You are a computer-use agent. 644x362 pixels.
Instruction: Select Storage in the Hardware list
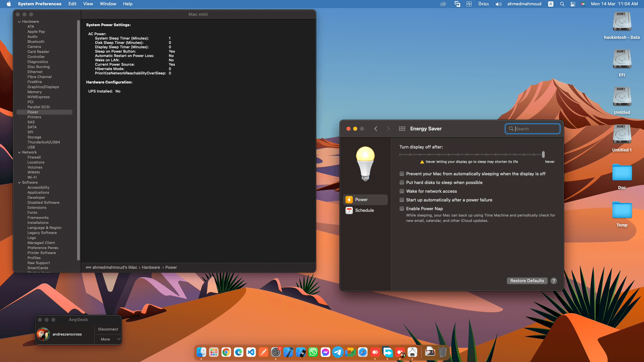point(34,137)
